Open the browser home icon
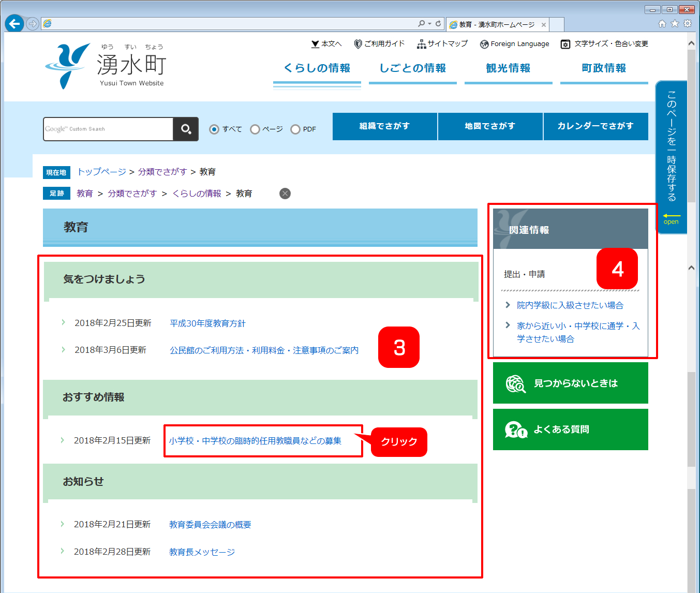700x593 pixels. coord(662,23)
